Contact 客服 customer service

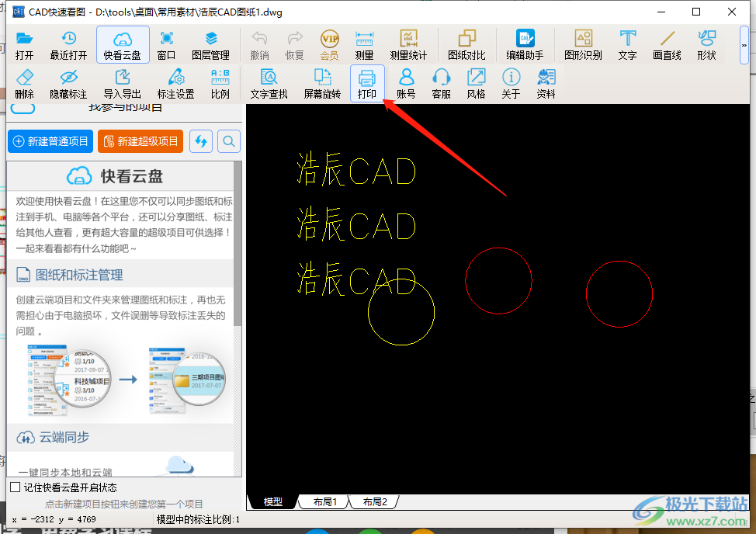[x=441, y=84]
